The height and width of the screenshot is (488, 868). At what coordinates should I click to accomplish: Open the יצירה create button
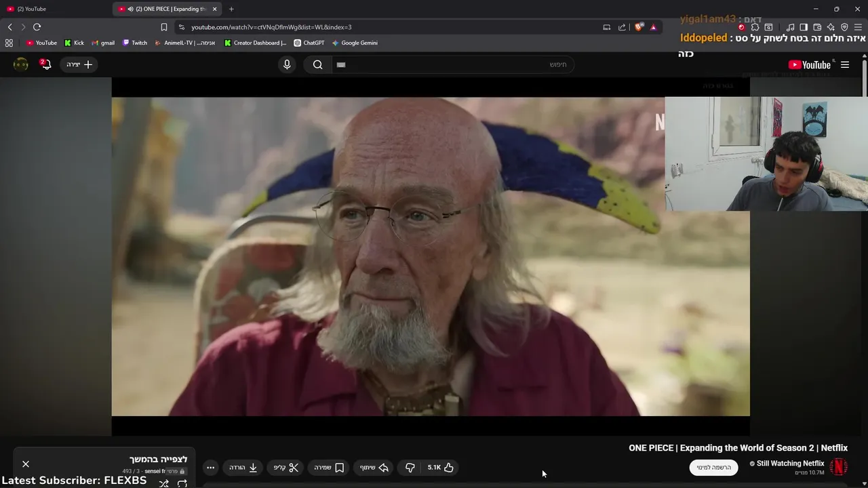click(79, 64)
